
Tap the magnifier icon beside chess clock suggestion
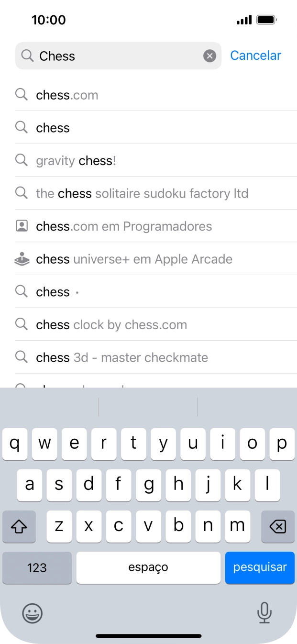pos(22,324)
